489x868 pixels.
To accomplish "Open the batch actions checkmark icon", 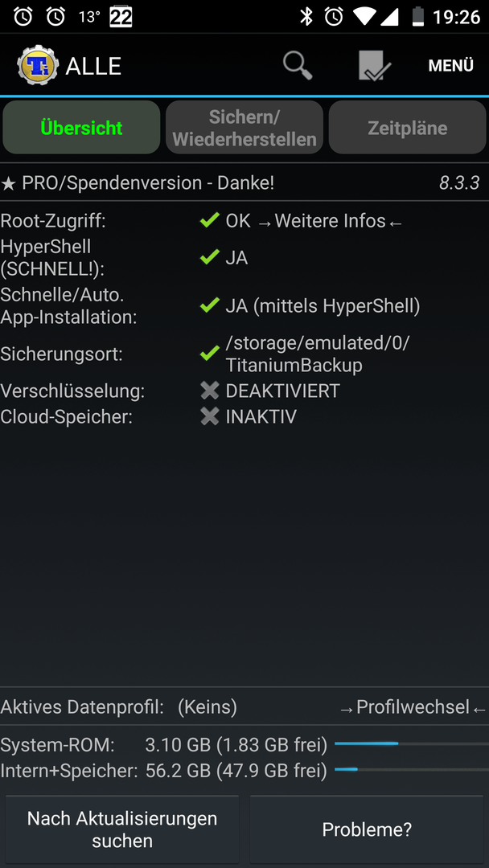I will (374, 66).
